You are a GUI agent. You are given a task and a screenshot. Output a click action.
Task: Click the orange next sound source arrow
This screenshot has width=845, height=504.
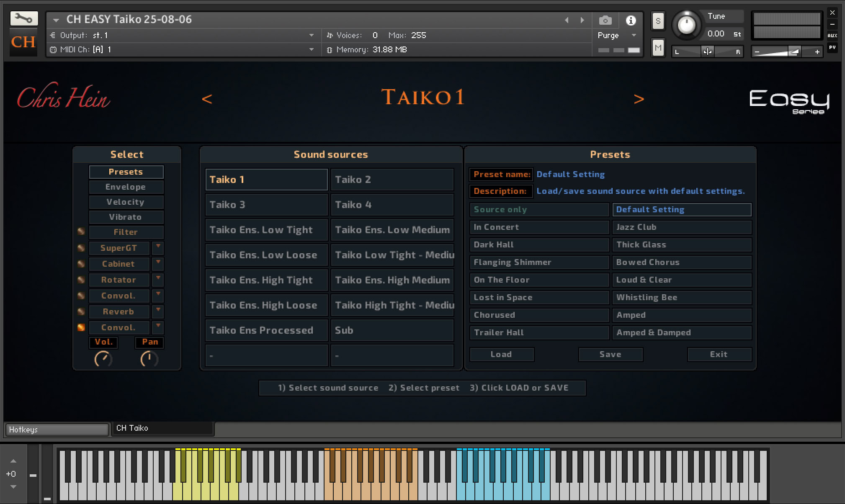click(639, 99)
